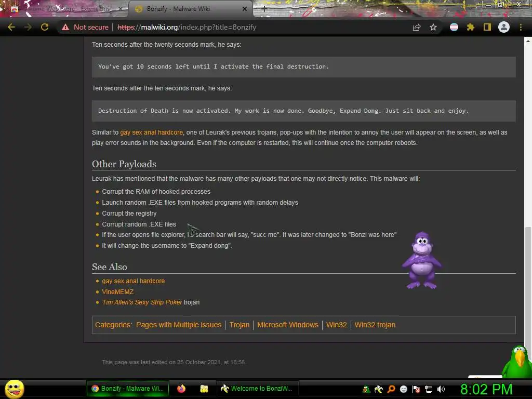Go back to the previous page
Image resolution: width=532 pixels, height=399 pixels.
click(11, 27)
